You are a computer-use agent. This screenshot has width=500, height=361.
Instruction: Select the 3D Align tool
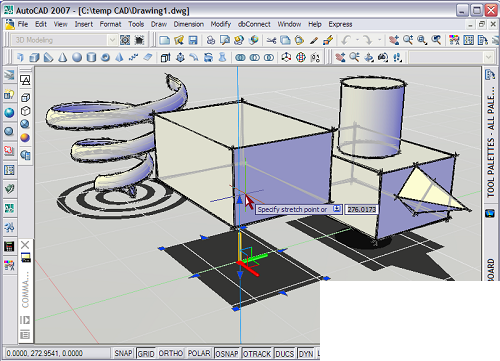[x=315, y=57]
